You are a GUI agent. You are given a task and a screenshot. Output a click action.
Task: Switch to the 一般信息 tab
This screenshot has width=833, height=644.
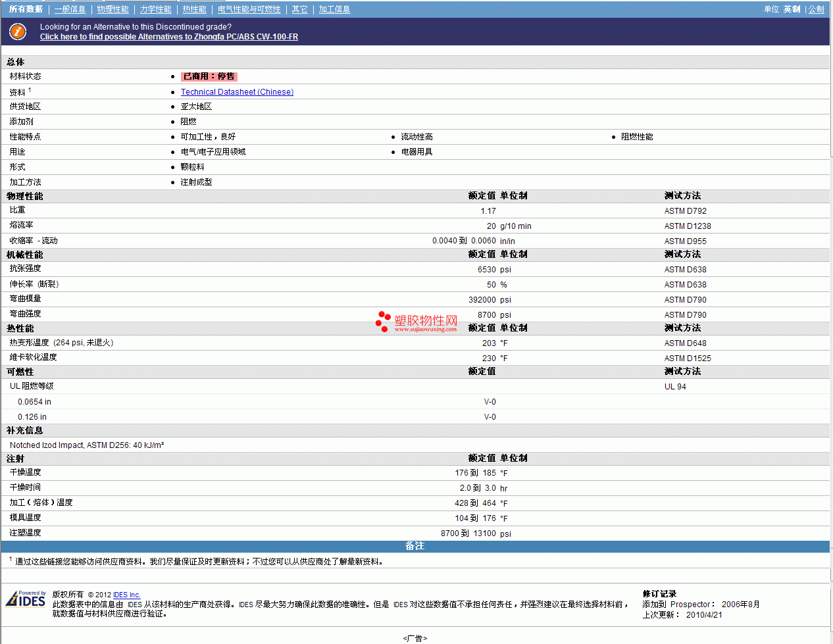(x=70, y=9)
